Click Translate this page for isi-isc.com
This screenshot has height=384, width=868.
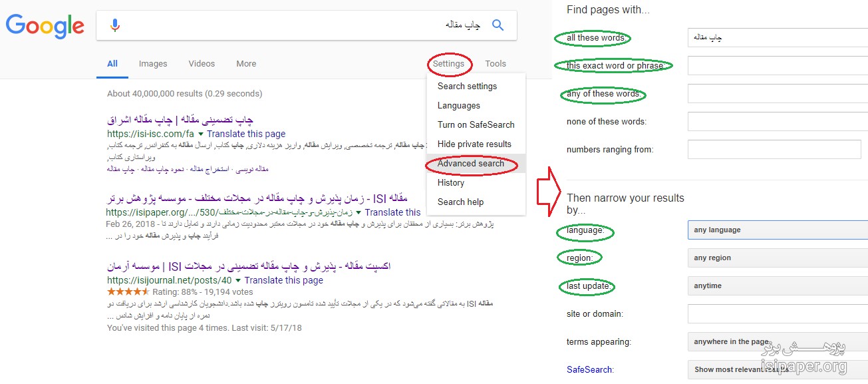[x=246, y=134]
